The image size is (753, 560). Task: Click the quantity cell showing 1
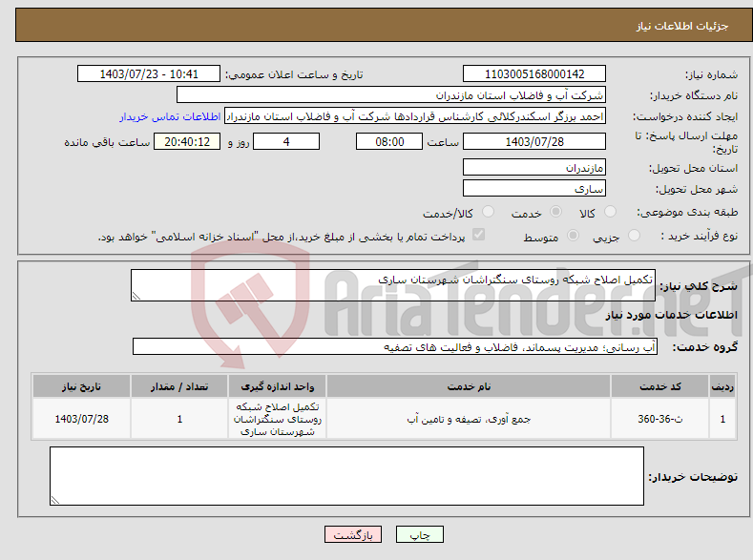tap(179, 419)
